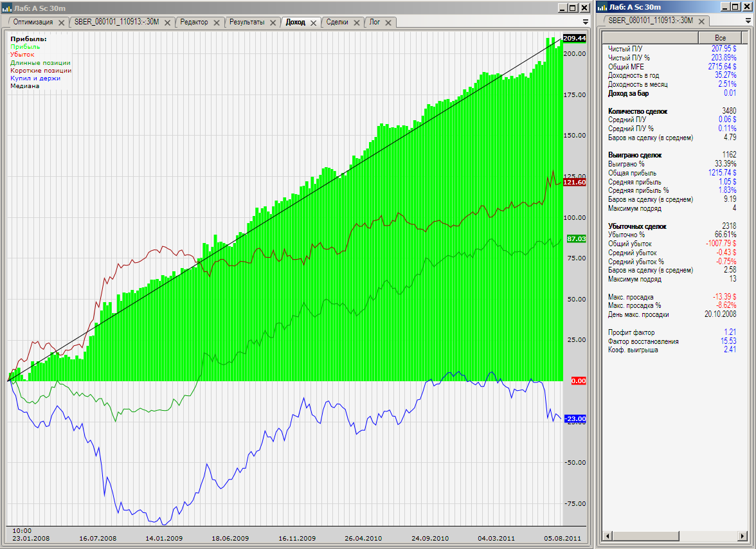Screen dimensions: 756x549
Task: Select the Доход tab
Action: pyautogui.click(x=295, y=22)
